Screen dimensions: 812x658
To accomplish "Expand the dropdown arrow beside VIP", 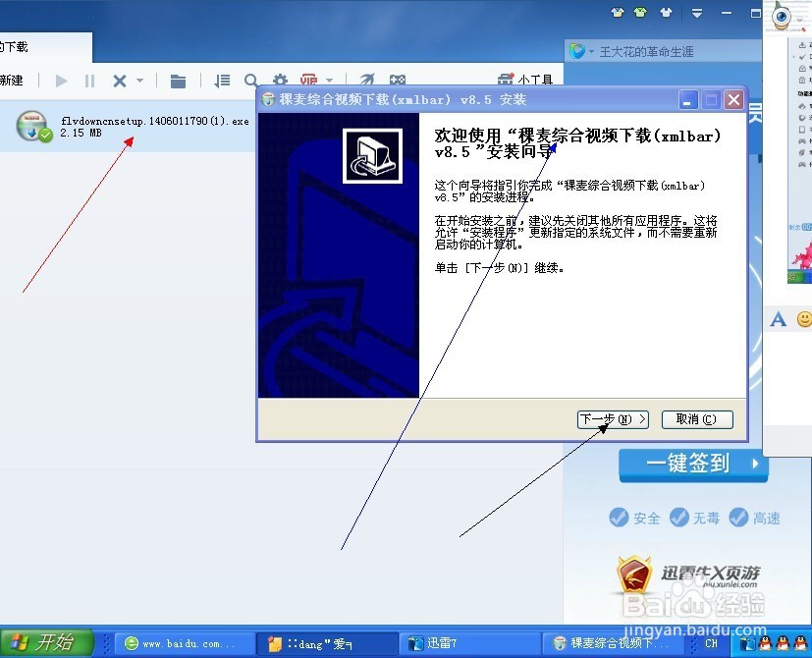I will (329, 81).
